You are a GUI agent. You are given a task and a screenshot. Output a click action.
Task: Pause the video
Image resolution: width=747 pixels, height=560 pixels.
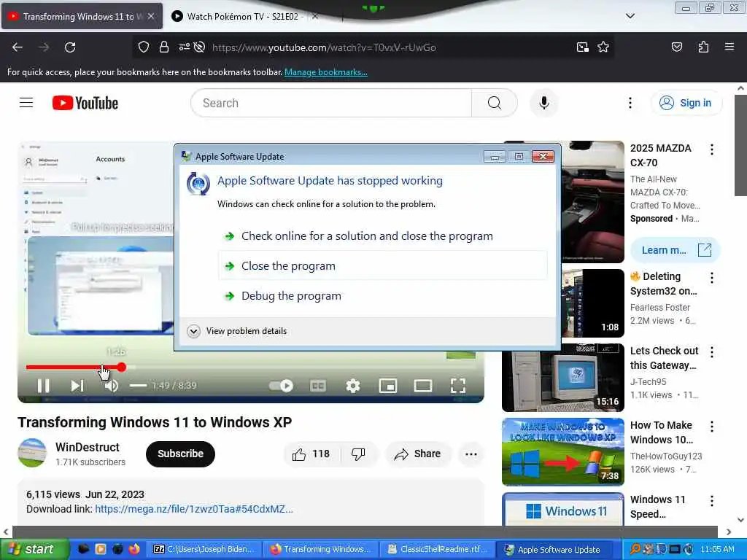click(43, 386)
